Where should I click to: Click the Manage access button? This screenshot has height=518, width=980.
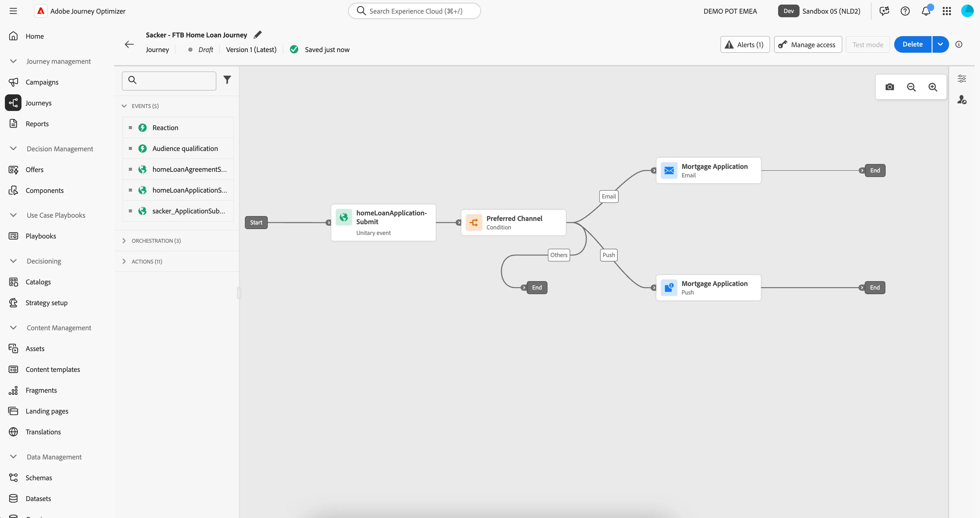click(808, 45)
